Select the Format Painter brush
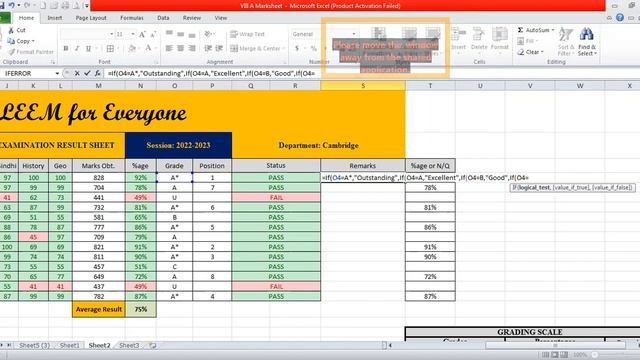 [11, 52]
